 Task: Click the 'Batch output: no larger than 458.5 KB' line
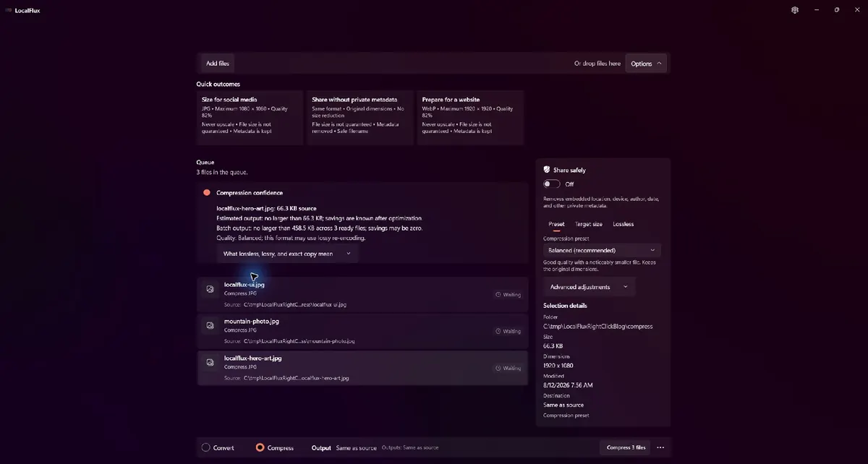point(320,228)
